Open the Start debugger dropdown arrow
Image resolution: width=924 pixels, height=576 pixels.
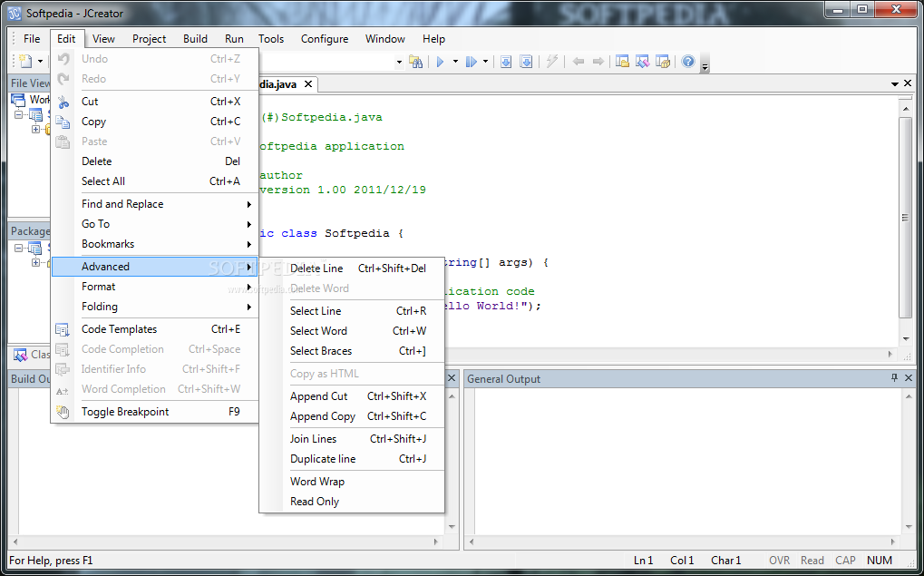pyautogui.click(x=485, y=62)
